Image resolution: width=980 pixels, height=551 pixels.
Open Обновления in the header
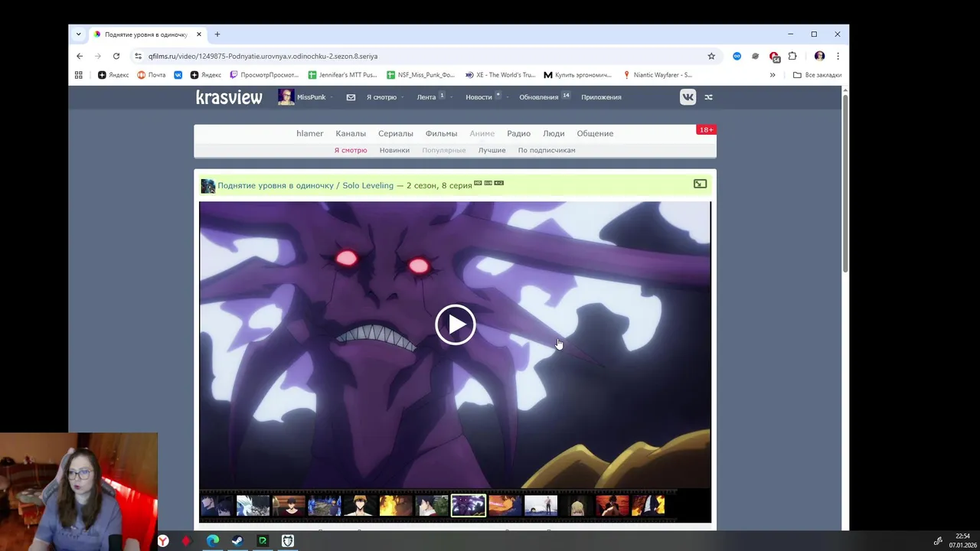(x=538, y=97)
